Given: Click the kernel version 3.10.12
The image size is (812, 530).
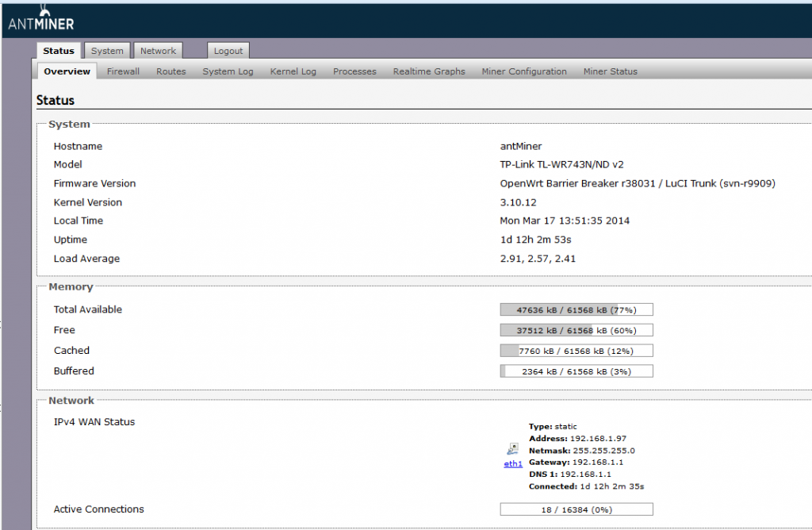Looking at the screenshot, I should (518, 202).
